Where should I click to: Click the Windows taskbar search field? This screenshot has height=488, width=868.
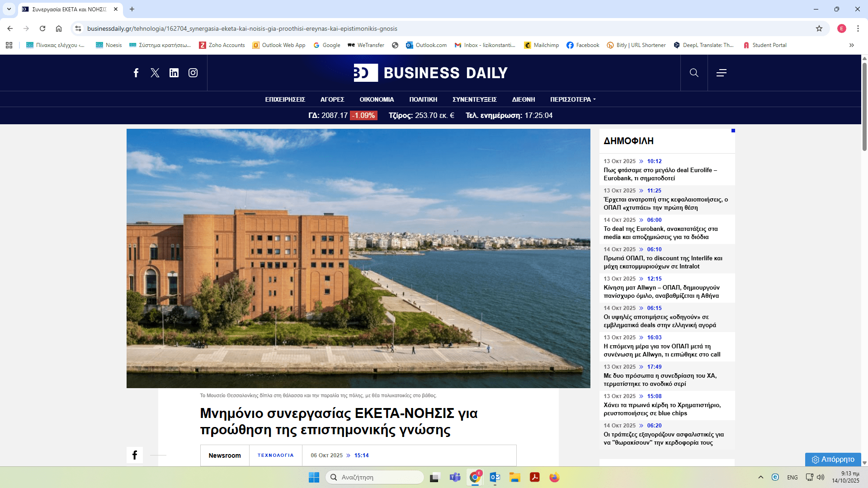375,477
